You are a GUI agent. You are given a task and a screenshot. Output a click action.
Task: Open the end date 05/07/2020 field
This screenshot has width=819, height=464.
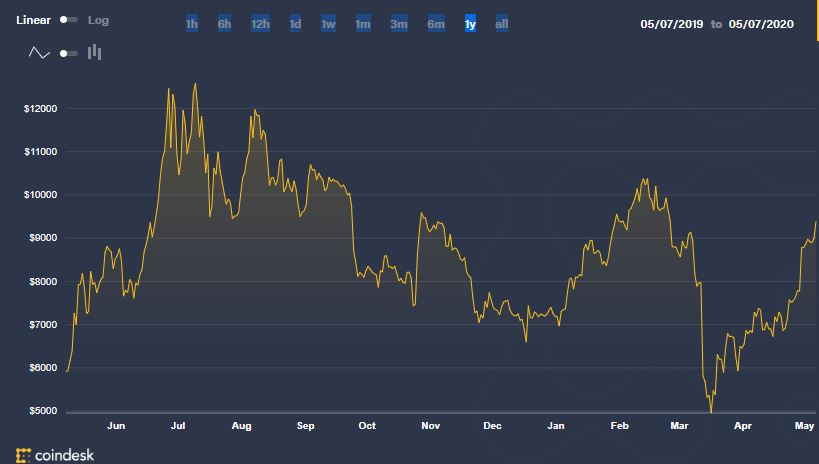pos(760,24)
